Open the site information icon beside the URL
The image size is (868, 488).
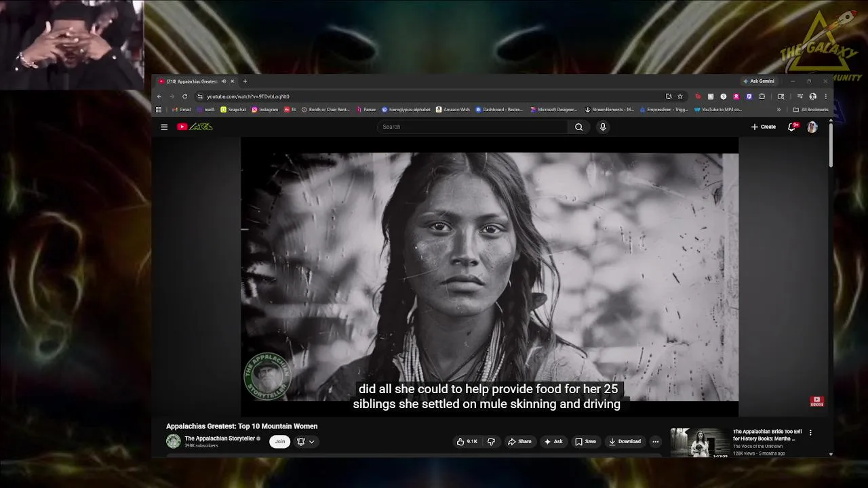click(199, 96)
